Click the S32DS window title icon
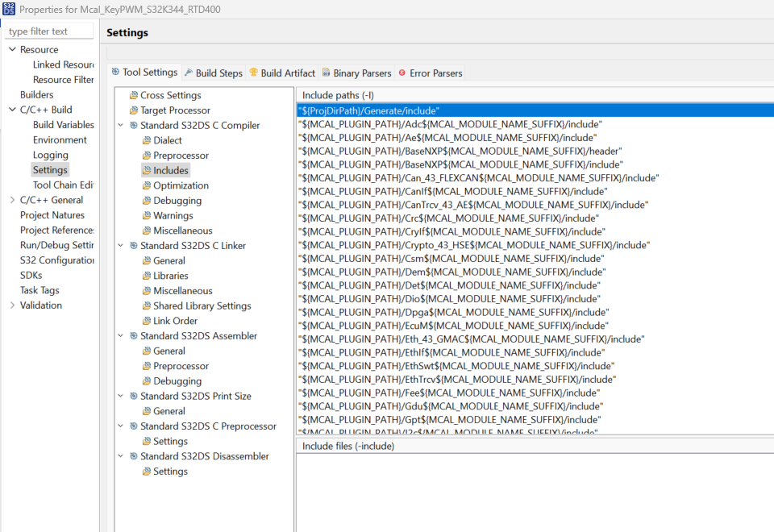The image size is (774, 532). tap(9, 9)
